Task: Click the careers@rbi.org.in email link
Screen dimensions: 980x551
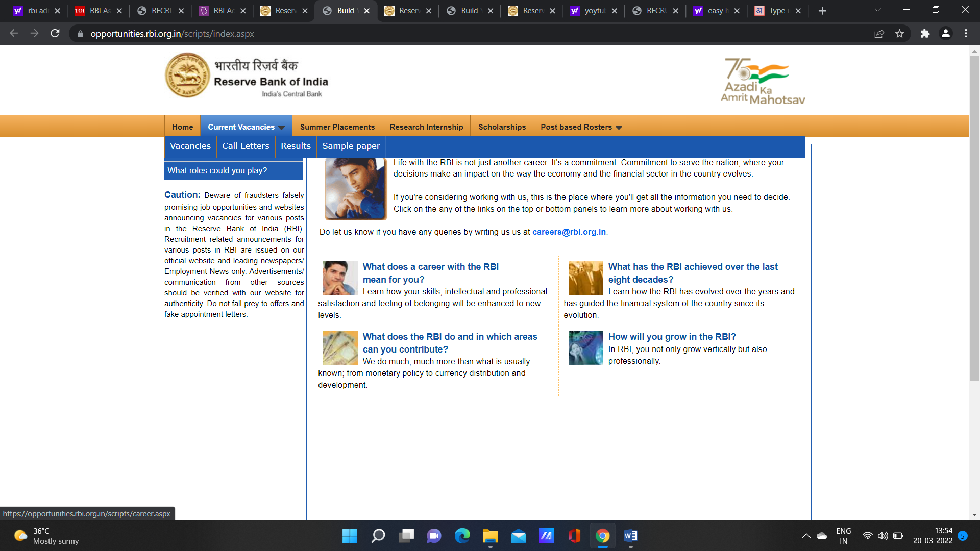Action: click(x=569, y=232)
